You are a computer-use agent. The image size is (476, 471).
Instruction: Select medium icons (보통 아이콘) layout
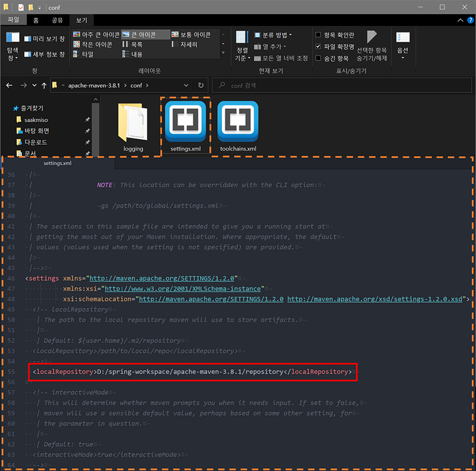(191, 35)
